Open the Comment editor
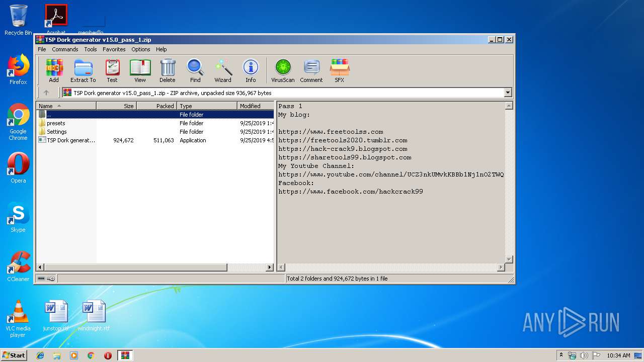The width and height of the screenshot is (644, 362). (311, 70)
